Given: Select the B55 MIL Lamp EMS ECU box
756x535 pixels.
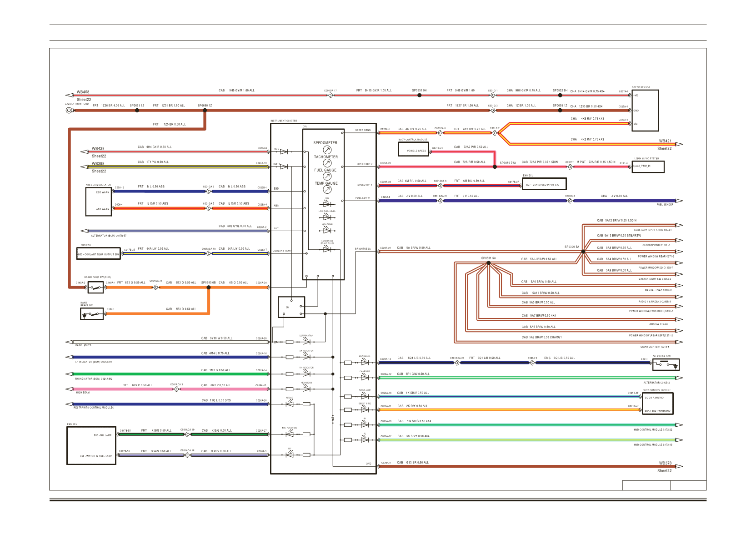Looking at the screenshot, I should click(x=91, y=445).
